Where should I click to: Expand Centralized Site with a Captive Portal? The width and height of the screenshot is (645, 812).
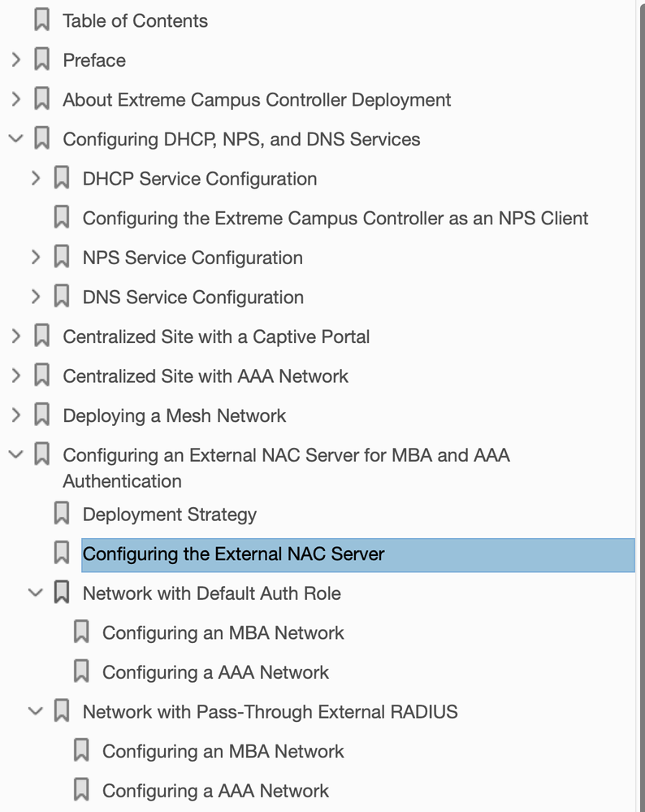pos(15,337)
